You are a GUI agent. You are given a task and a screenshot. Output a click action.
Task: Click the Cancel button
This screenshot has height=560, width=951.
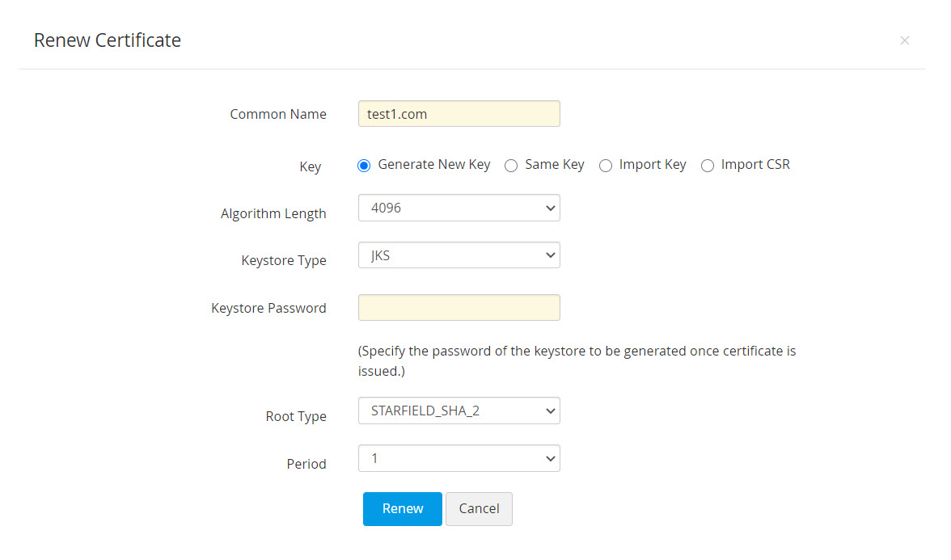click(x=479, y=508)
